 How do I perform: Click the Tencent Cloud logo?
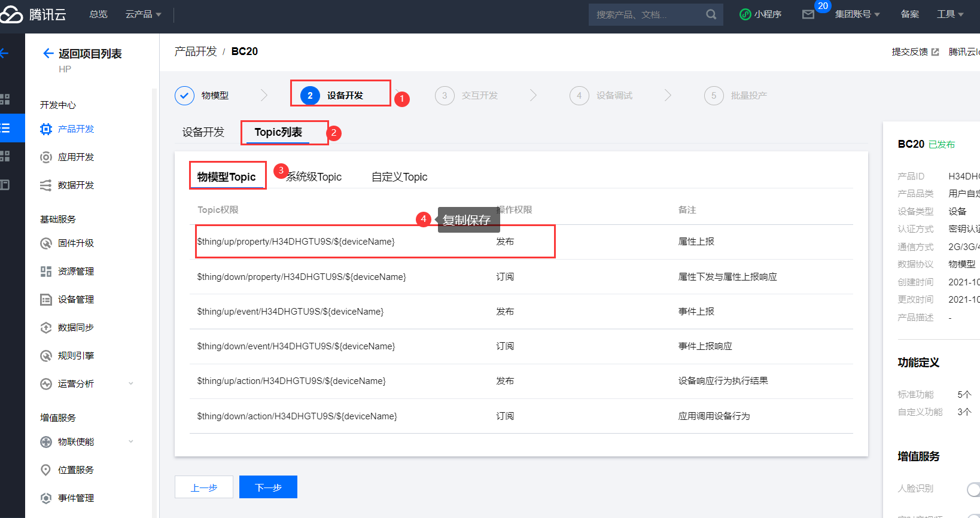[34, 14]
